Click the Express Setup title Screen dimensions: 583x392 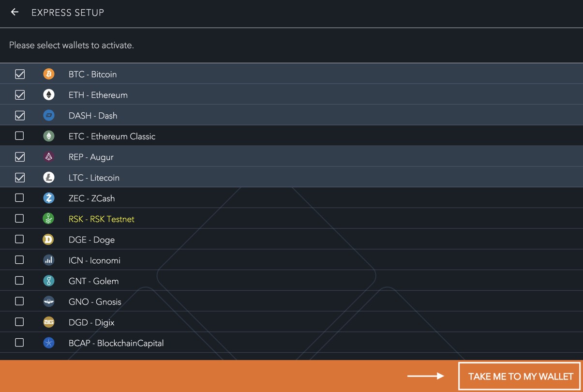[68, 13]
